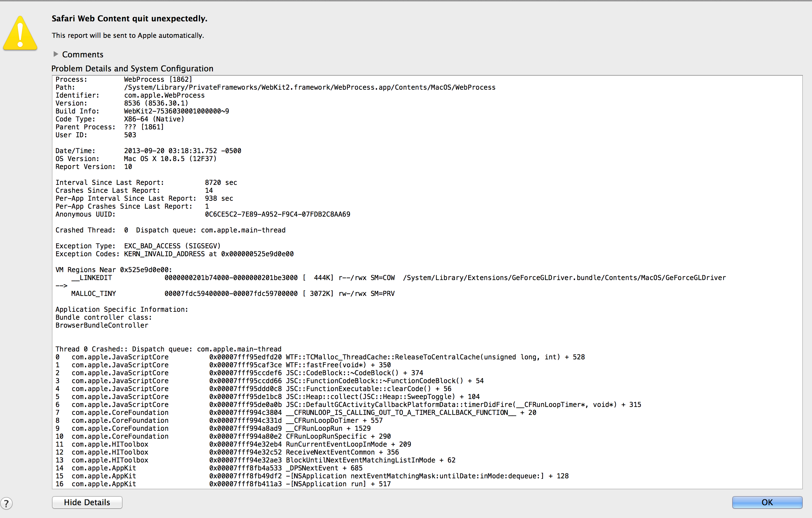Click "This report will be sent to Apple automatically."
This screenshot has width=812, height=518.
point(128,35)
